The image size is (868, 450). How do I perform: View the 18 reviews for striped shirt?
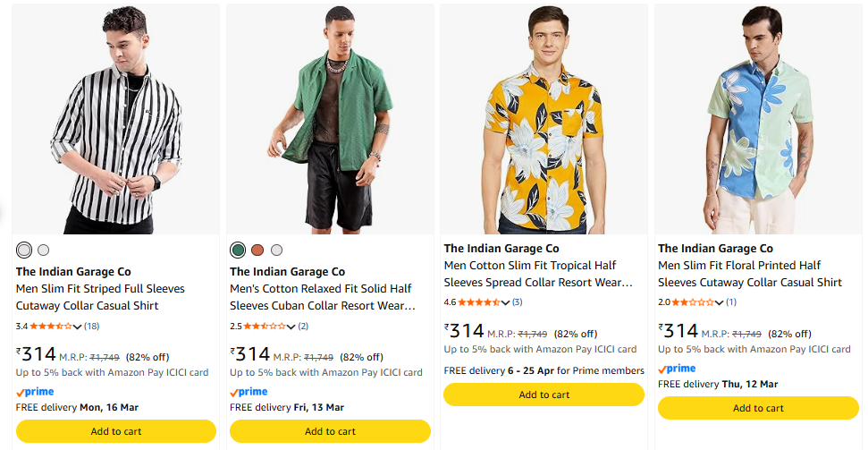pos(92,327)
